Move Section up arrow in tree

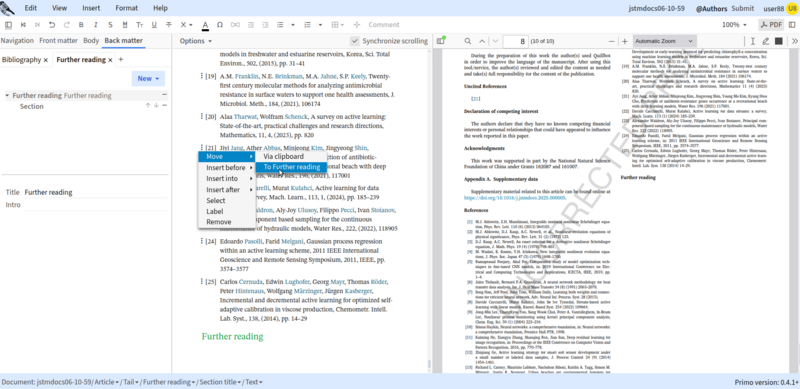(148, 105)
